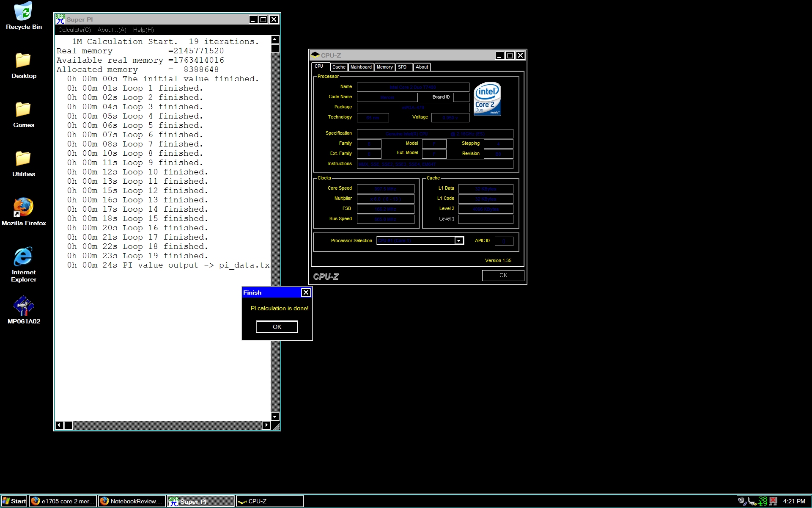Expand the Processor Selection dropdown

[458, 241]
